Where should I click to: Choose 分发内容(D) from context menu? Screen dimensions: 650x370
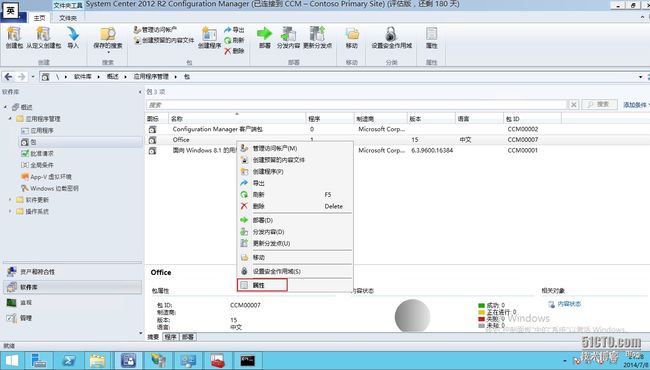(295, 232)
